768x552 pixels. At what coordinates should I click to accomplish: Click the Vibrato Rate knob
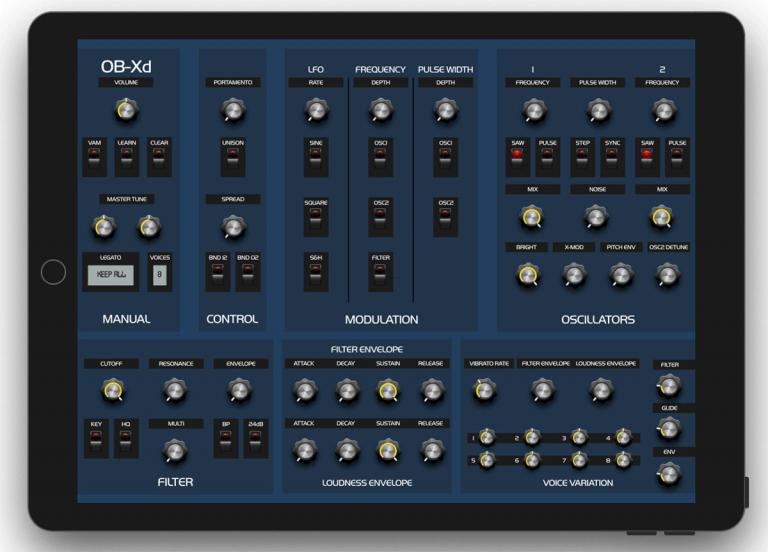pyautogui.click(x=484, y=390)
